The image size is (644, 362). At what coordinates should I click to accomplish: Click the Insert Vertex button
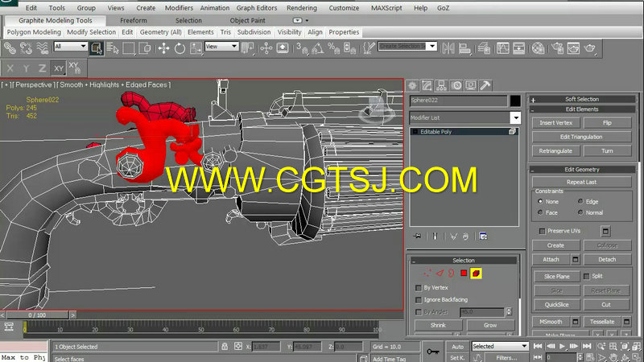tap(555, 123)
